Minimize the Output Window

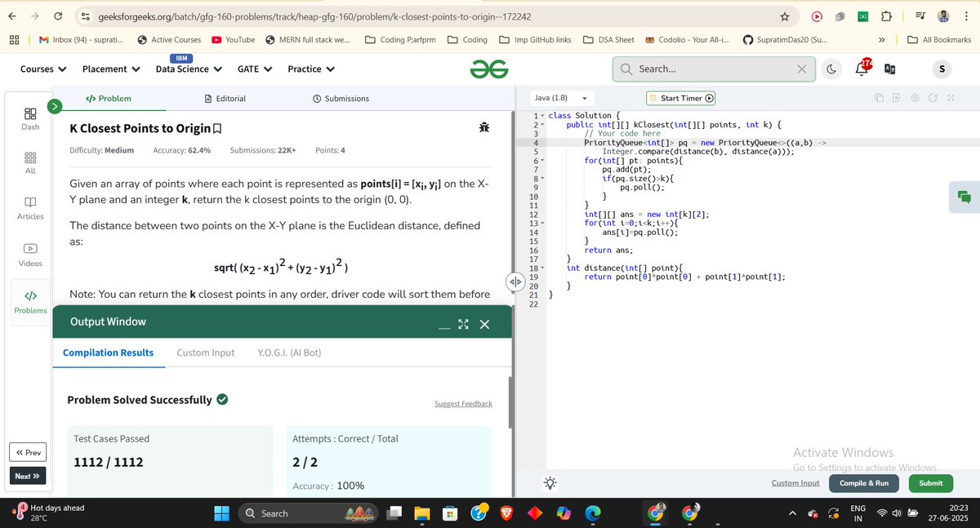click(x=444, y=328)
